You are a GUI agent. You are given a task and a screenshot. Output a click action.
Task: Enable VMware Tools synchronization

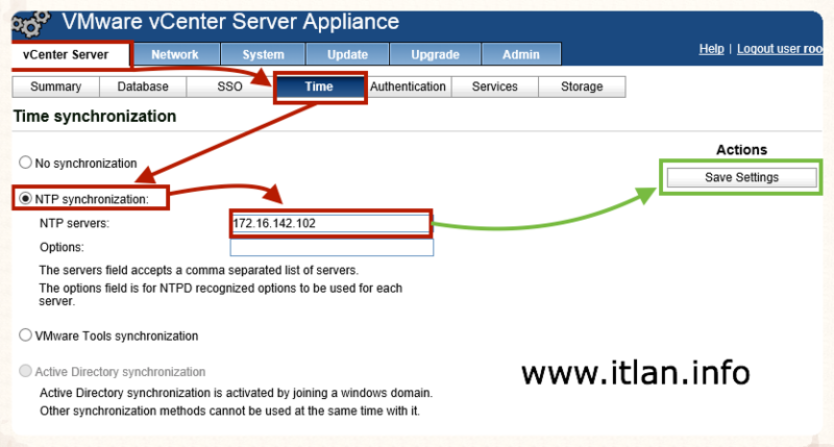tap(26, 336)
